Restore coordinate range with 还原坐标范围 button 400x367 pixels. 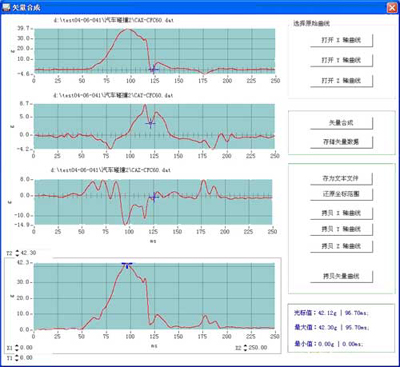coord(341,194)
